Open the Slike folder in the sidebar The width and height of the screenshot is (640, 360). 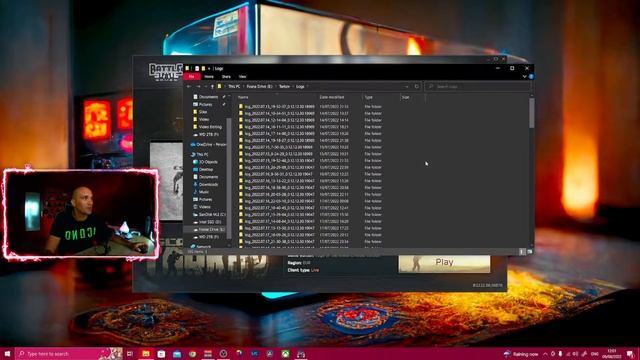click(203, 112)
